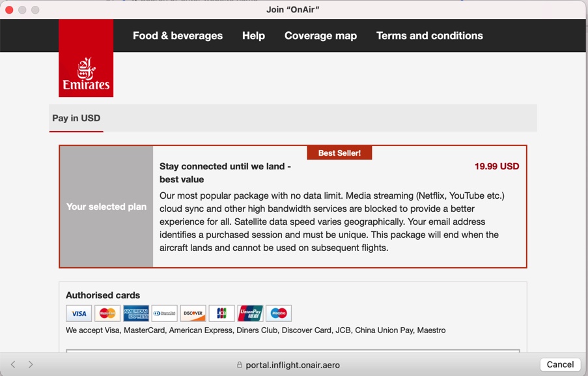Viewport: 588px width, 376px height.
Task: Click the Join "OnAir" window title
Action: pos(293,10)
